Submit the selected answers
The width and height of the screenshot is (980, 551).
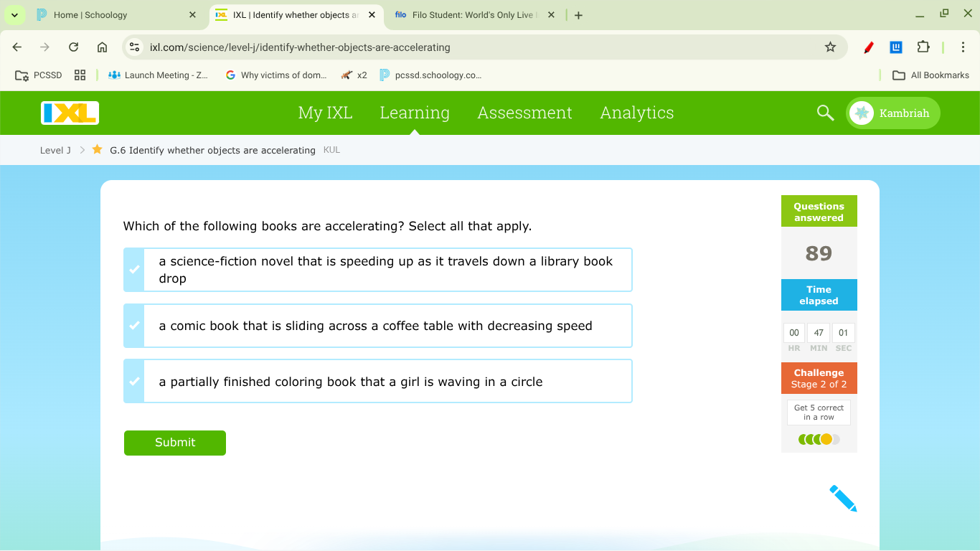[174, 443]
